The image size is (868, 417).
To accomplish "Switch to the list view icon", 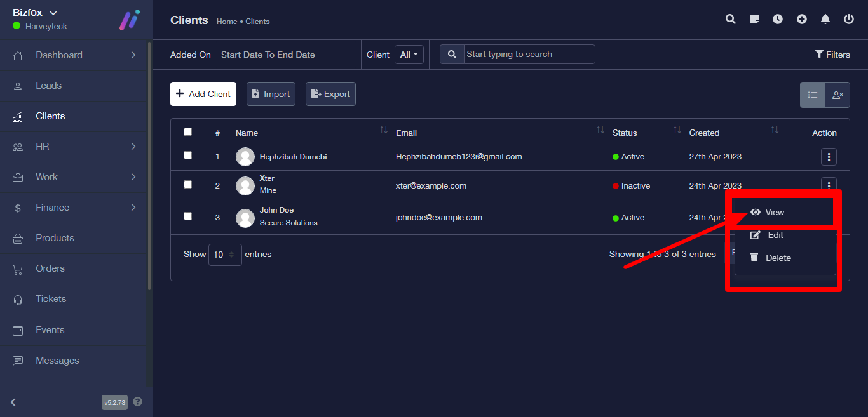I will (x=813, y=95).
